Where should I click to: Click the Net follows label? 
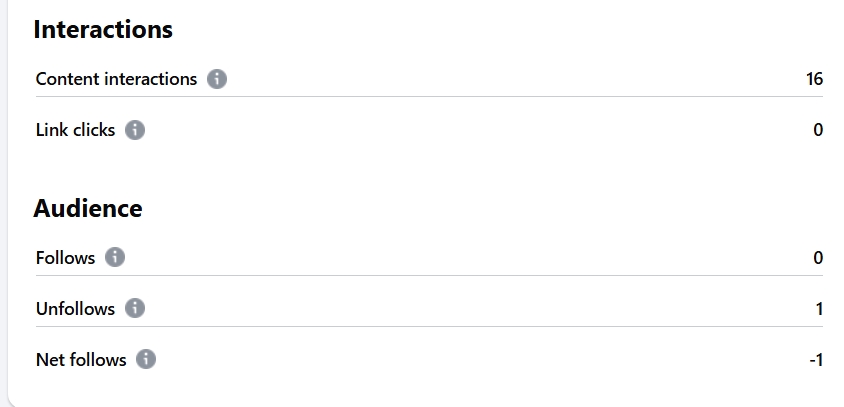click(81, 360)
